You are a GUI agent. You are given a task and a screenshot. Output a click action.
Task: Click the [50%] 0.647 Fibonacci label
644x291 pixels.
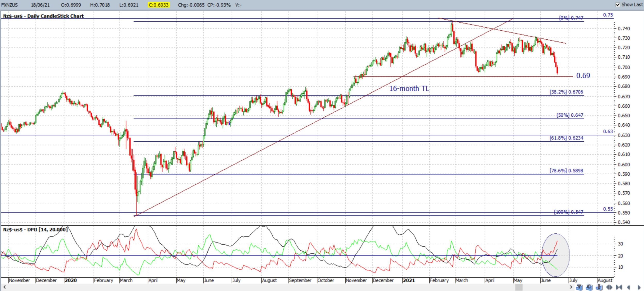(570, 115)
